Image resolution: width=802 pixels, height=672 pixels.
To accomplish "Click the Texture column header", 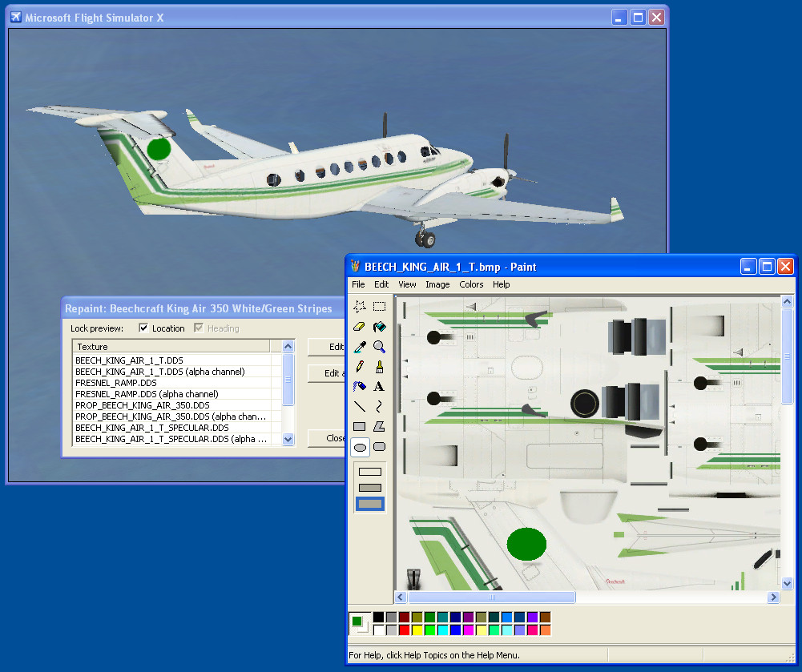I will [x=171, y=347].
